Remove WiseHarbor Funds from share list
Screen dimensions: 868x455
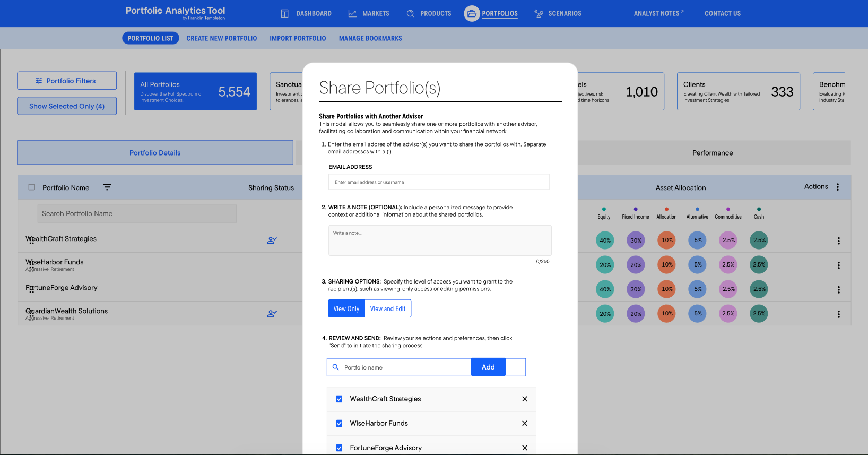click(x=525, y=423)
